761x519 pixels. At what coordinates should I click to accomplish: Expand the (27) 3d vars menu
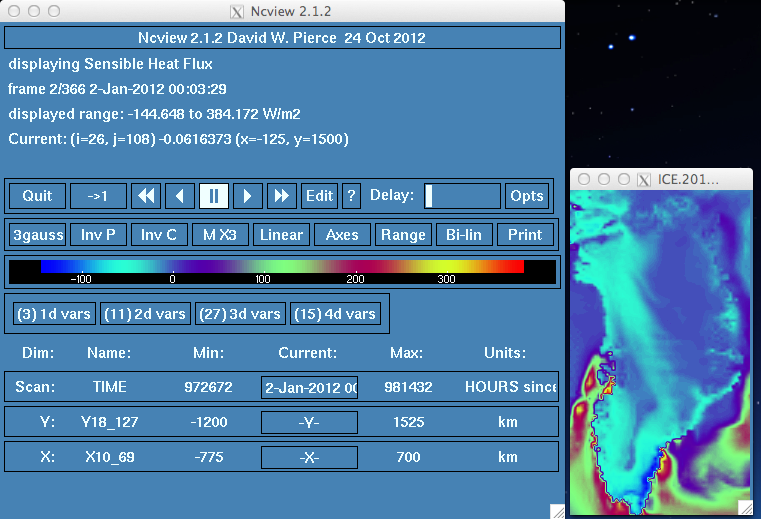click(240, 314)
